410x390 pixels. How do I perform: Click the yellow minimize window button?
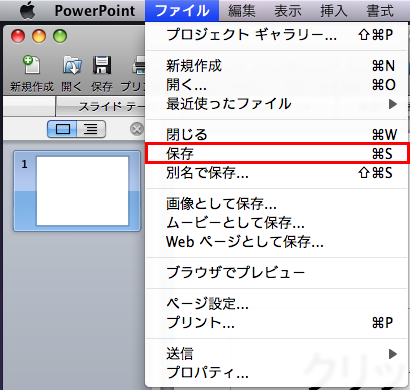39,36
